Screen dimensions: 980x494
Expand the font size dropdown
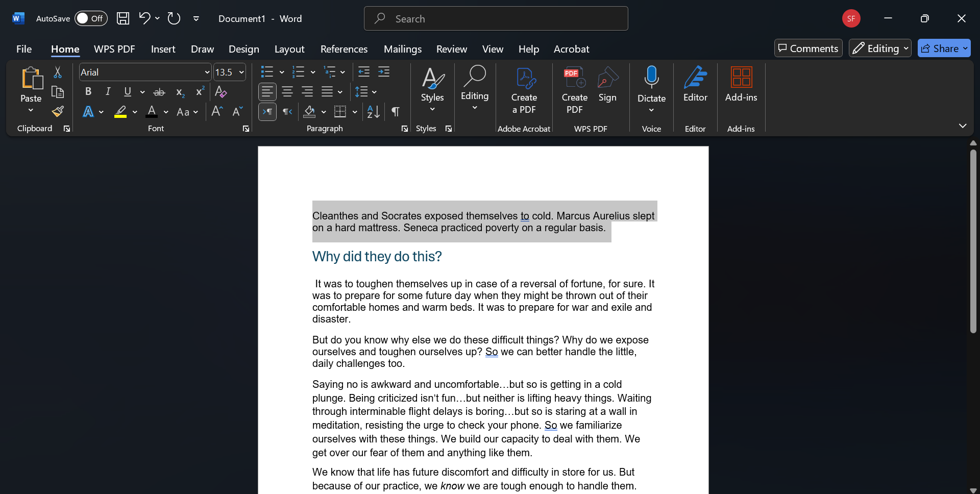point(240,72)
